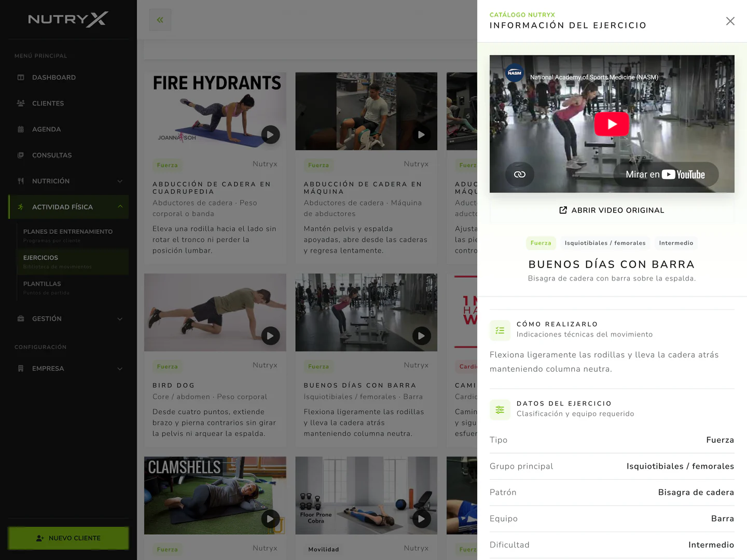The image size is (747, 560).
Task: Click Floor Prone Cobra thumbnail
Action: point(366,495)
